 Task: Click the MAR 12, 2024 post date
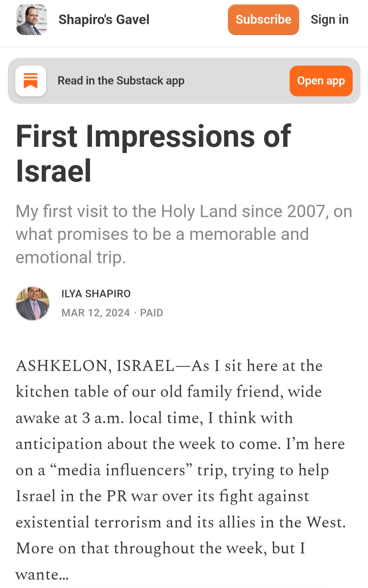coord(96,313)
